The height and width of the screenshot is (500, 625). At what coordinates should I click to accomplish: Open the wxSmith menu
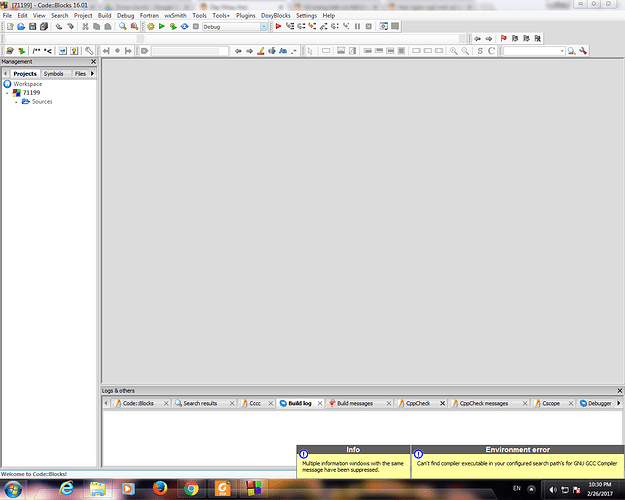click(175, 16)
